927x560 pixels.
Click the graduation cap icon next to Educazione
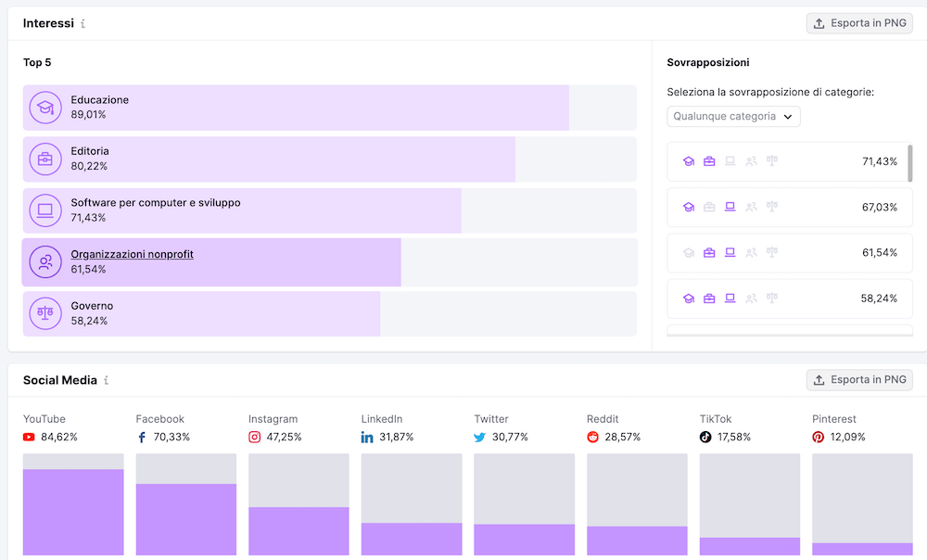(x=45, y=107)
